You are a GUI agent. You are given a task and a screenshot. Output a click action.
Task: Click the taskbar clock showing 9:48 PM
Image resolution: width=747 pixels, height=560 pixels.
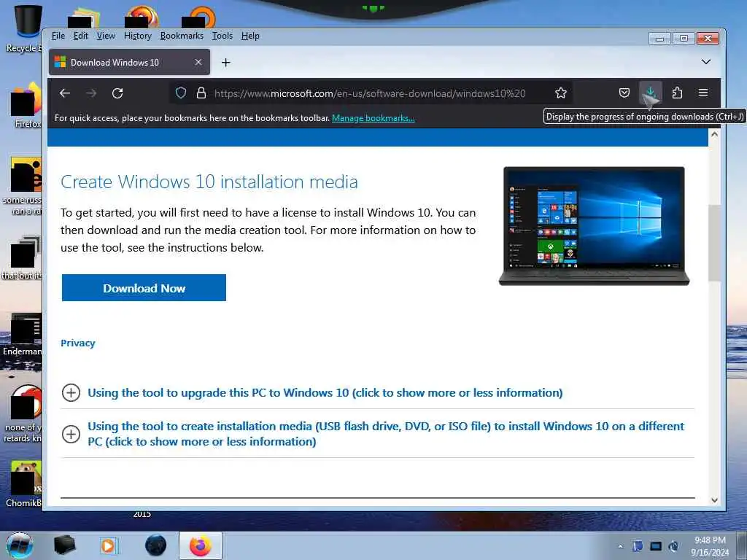(710, 546)
